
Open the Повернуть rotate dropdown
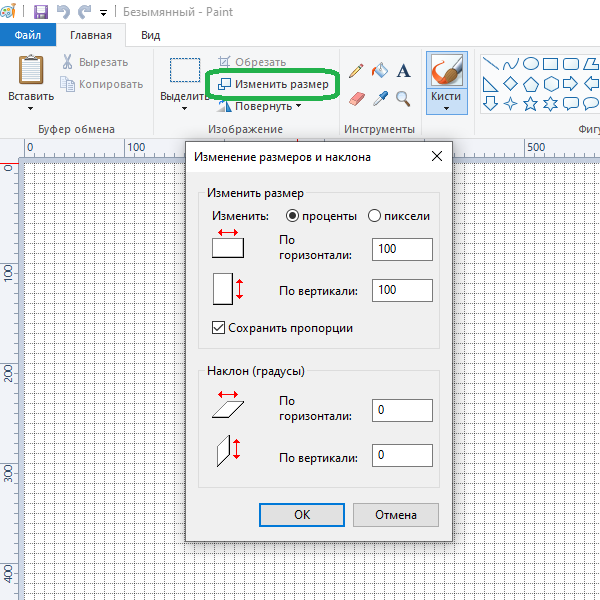(x=259, y=106)
